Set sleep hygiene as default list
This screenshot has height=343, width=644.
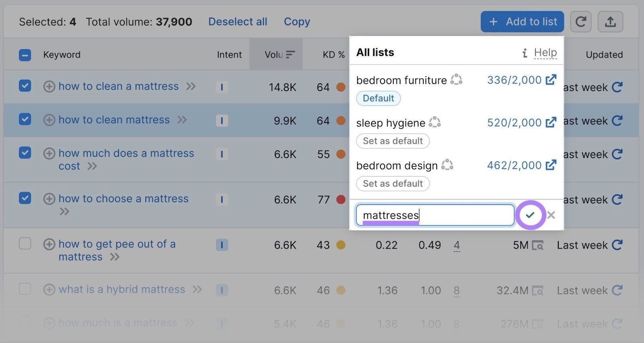coord(393,141)
